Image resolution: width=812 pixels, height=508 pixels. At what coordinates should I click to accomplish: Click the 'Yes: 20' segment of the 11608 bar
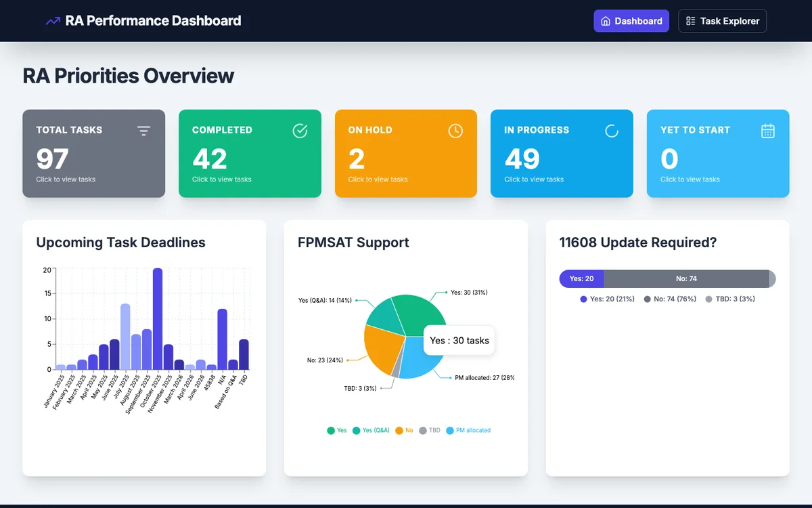point(581,278)
